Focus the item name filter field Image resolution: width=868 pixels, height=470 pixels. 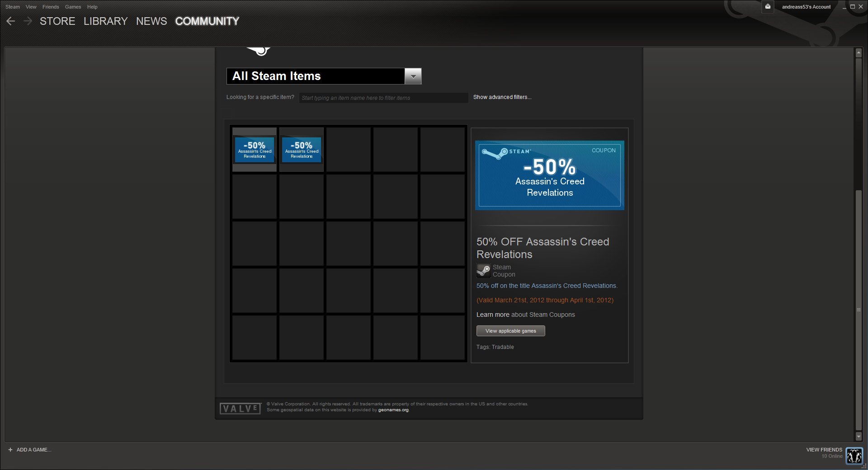coord(383,98)
